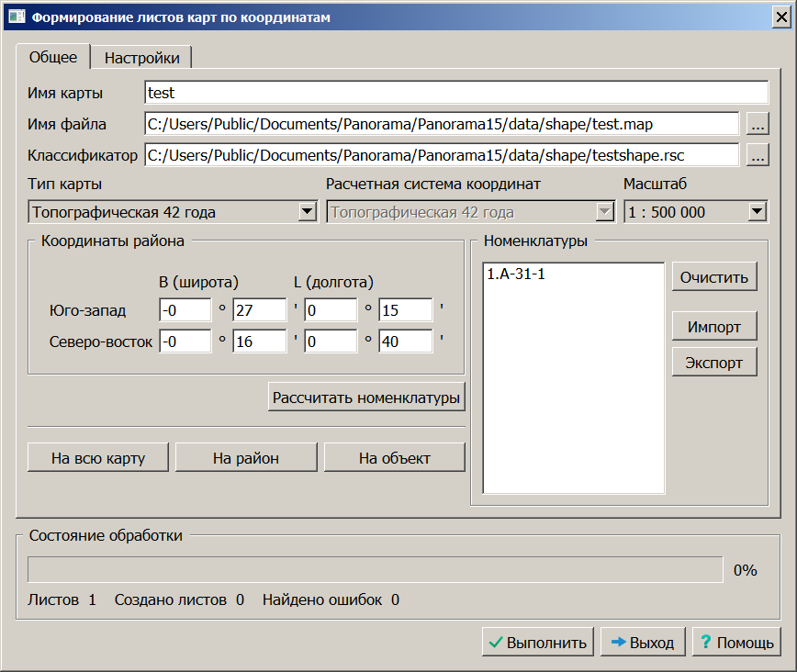Focus the Имя карты text field
The width and height of the screenshot is (797, 672).
(x=455, y=93)
